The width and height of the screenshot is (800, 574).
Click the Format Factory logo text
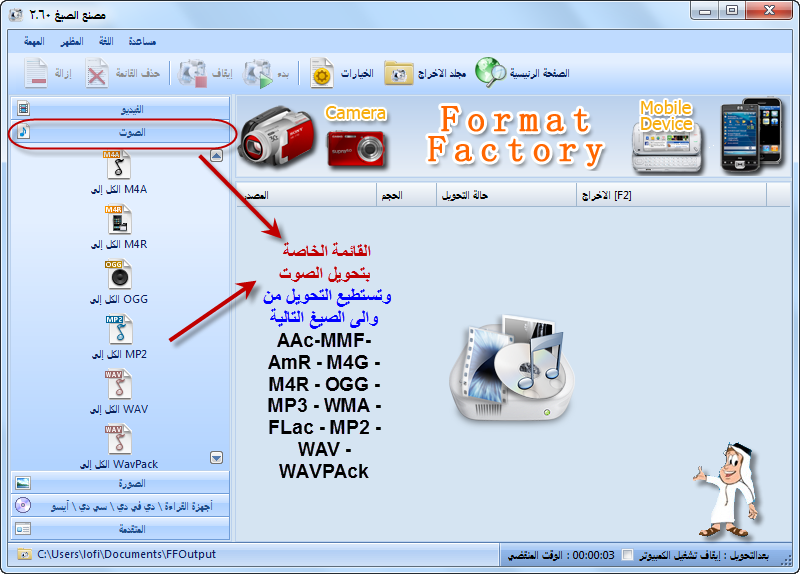[515, 135]
